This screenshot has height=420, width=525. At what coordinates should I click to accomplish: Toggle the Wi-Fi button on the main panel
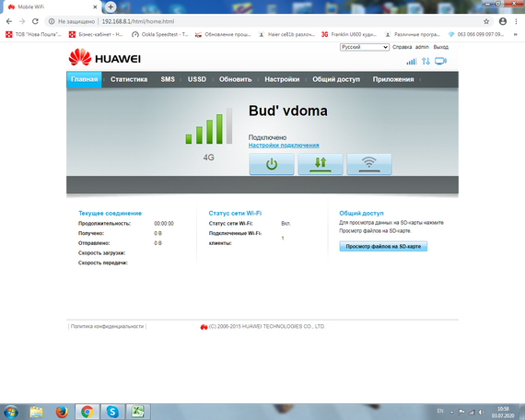369,164
